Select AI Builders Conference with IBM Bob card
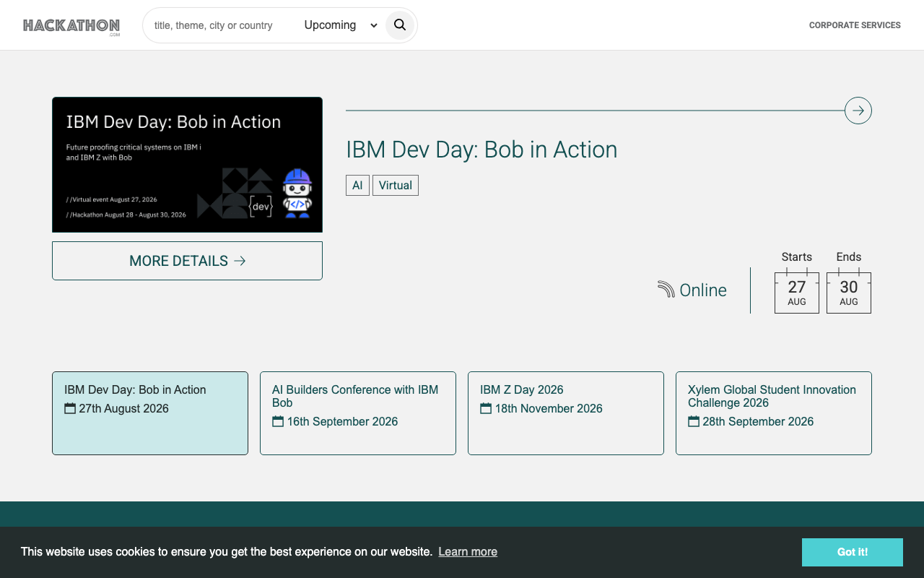The height and width of the screenshot is (578, 924). 358,413
